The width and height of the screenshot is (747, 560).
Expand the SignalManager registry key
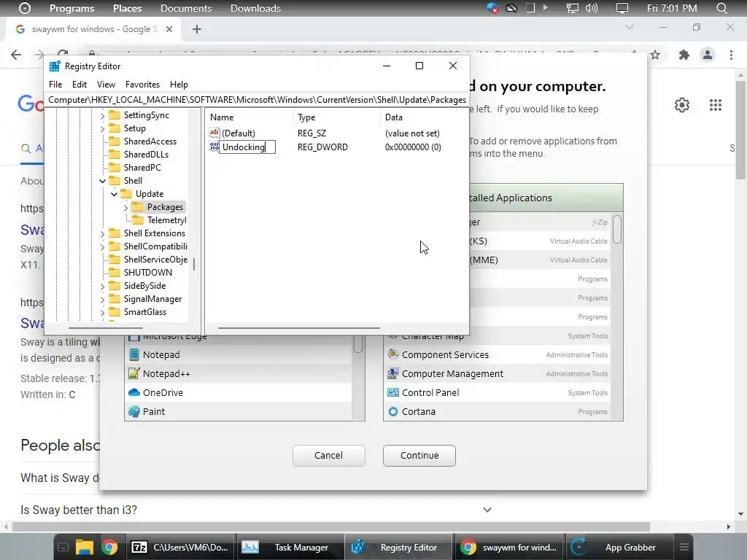102,300
